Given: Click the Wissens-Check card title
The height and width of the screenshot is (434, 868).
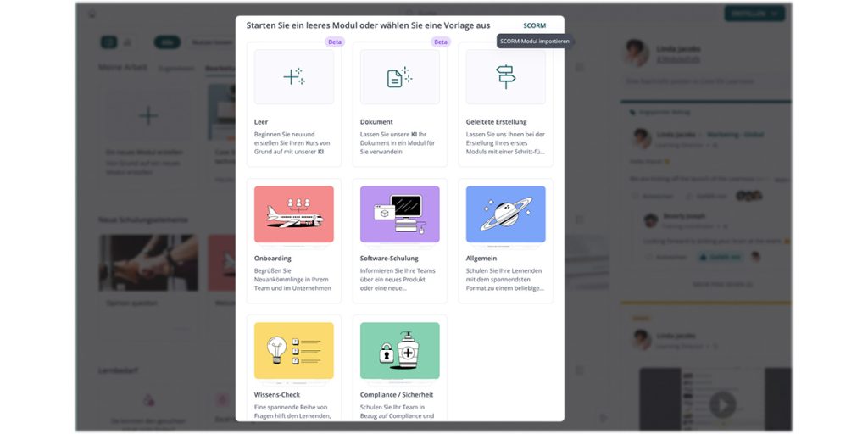Looking at the screenshot, I should coord(277,395).
